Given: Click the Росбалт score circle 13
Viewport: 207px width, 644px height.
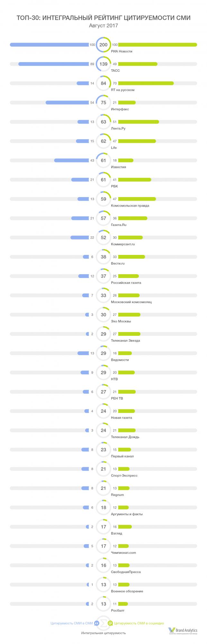Looking at the screenshot, I should point(103,604).
